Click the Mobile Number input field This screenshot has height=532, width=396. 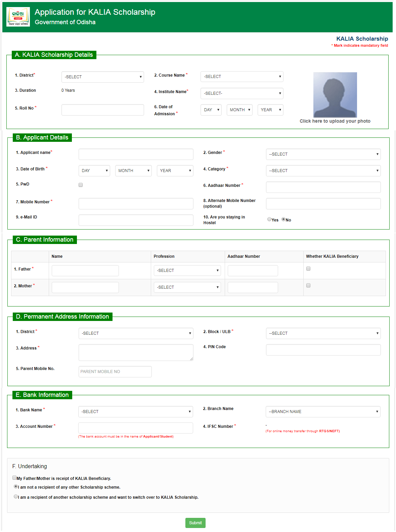tap(136, 204)
